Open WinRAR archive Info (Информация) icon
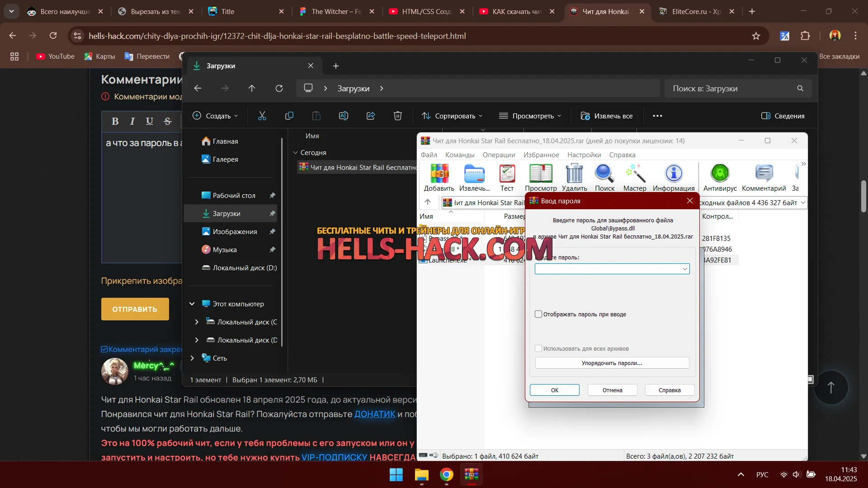This screenshot has width=868, height=488. coord(674,178)
